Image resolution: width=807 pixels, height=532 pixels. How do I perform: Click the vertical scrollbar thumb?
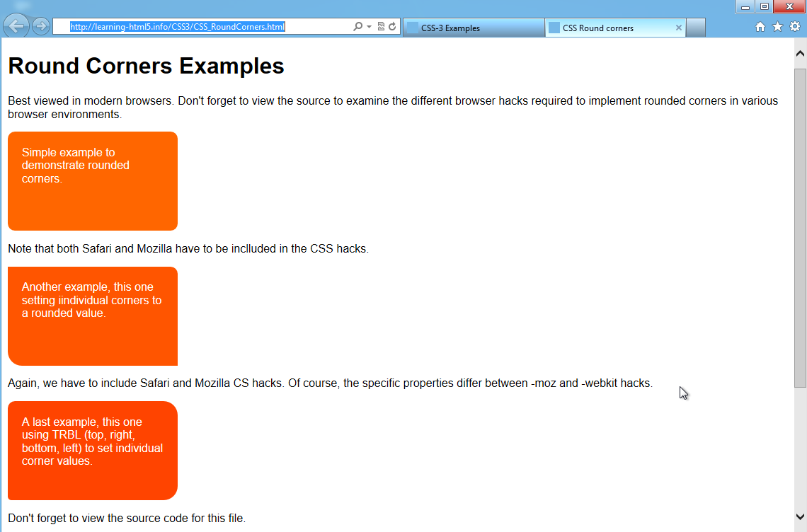pos(800,227)
